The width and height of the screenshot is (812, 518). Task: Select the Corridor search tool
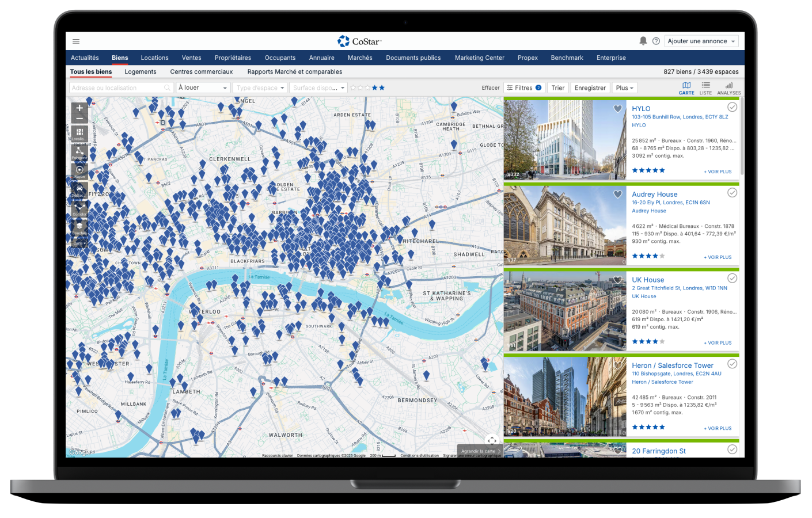tap(79, 208)
